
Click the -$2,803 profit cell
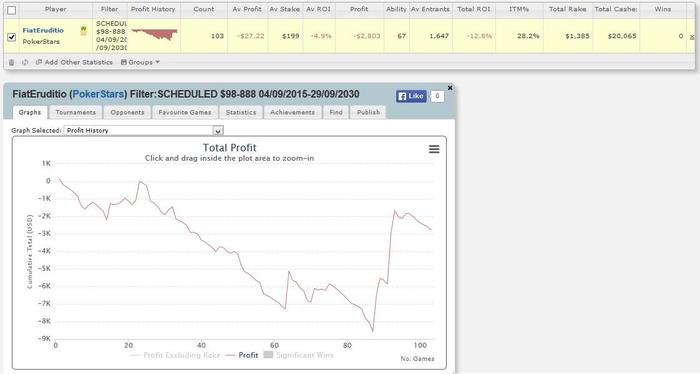[x=367, y=36]
